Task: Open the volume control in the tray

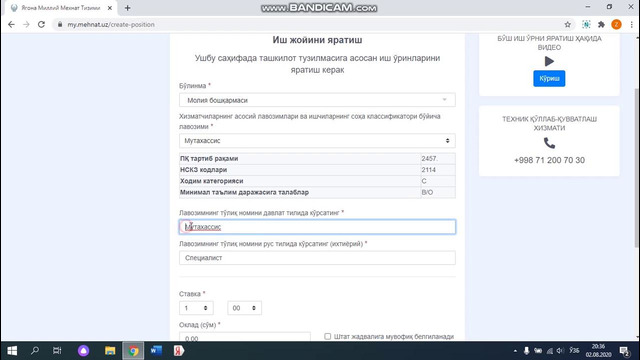Action: (560, 351)
